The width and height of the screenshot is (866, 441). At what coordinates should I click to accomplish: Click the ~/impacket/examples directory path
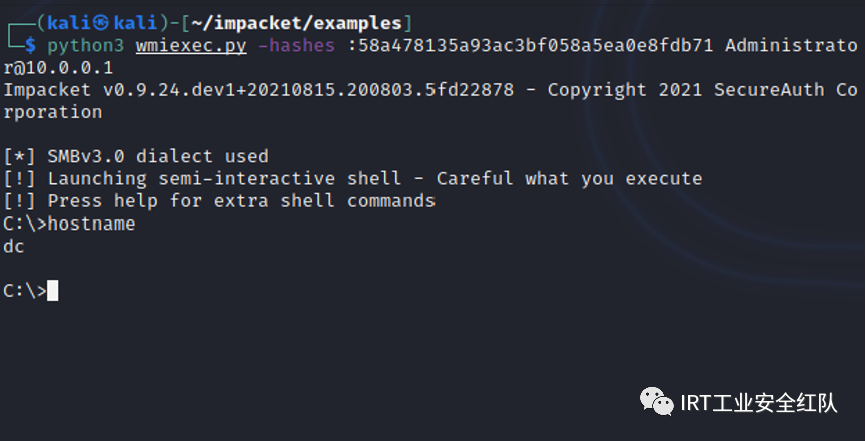point(297,23)
